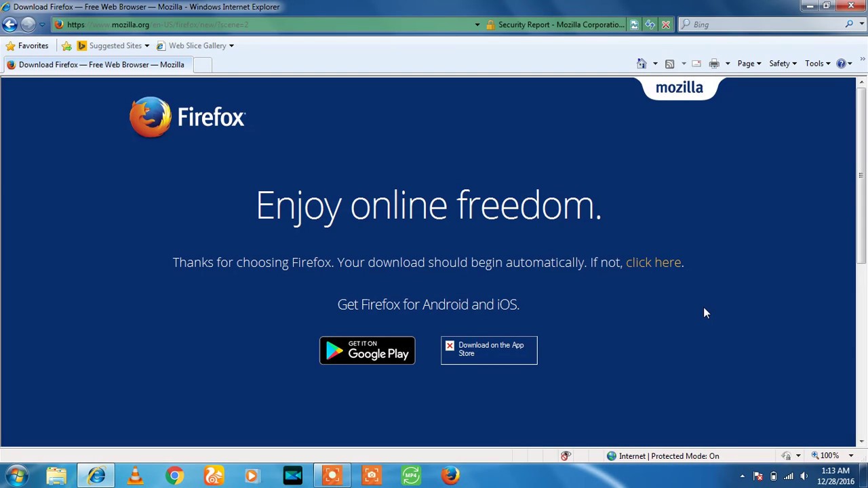Click the Home icon in command bar
868x488 pixels.
coord(642,64)
